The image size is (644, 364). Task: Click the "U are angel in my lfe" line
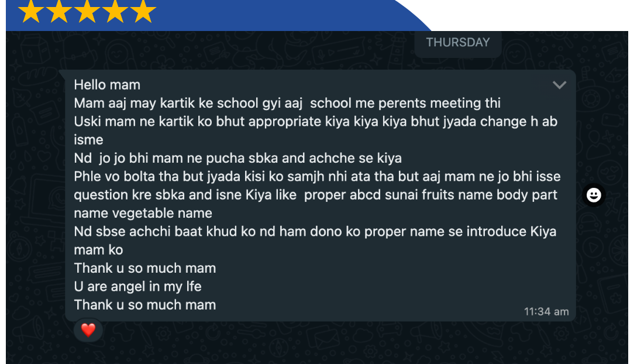tap(137, 286)
